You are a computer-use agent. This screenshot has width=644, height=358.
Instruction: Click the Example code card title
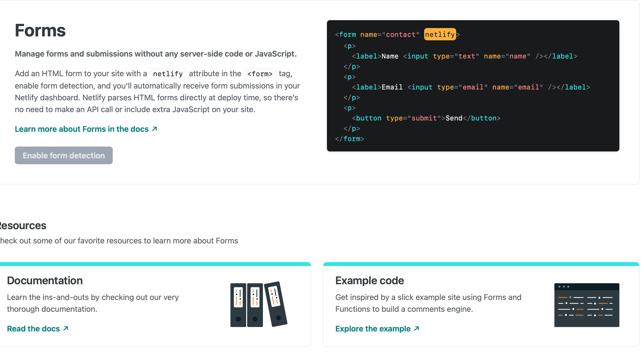(370, 280)
